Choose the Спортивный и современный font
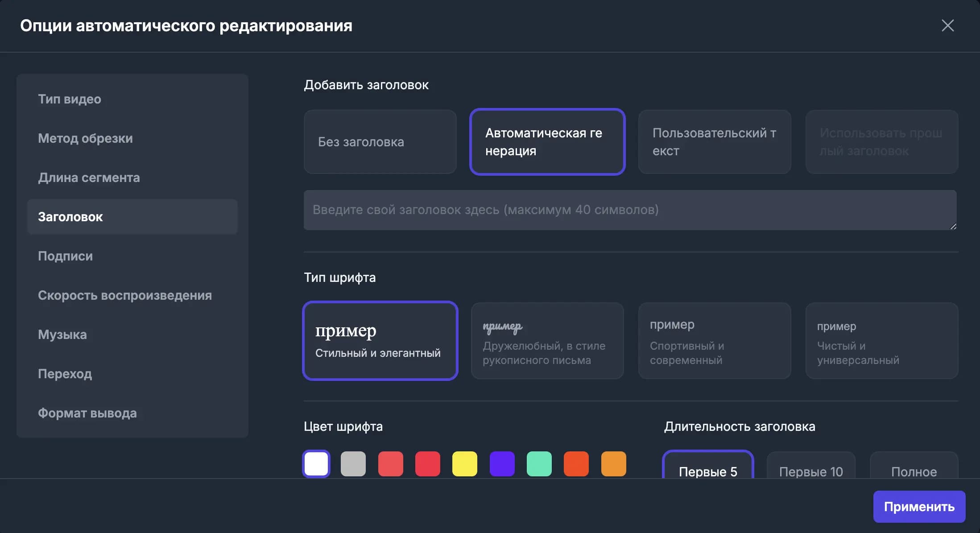 [715, 341]
